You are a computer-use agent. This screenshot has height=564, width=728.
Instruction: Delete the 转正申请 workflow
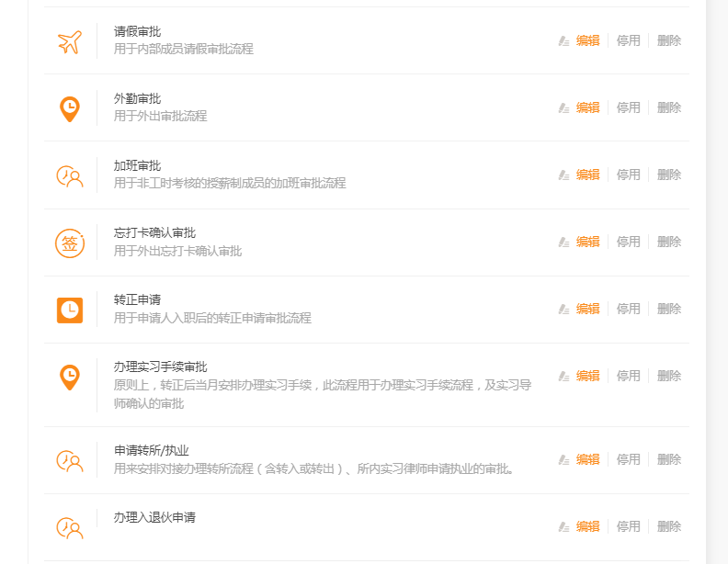669,309
